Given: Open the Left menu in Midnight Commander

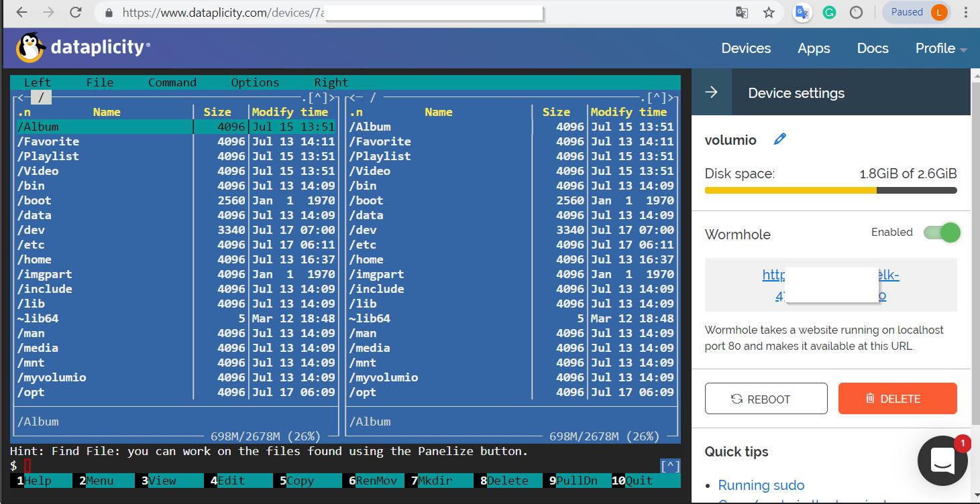Looking at the screenshot, I should tap(38, 82).
